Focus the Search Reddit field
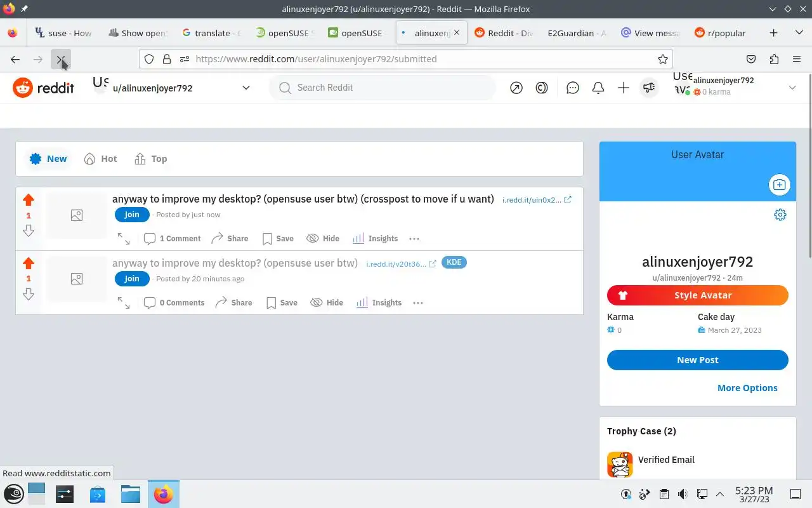The image size is (812, 508). click(x=383, y=88)
